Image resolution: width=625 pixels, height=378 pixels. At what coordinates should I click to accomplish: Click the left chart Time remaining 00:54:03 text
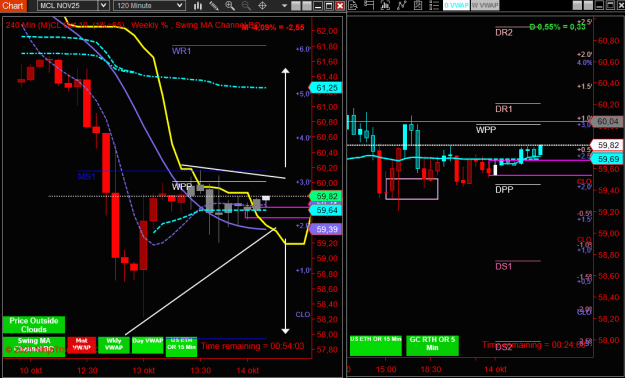click(253, 346)
